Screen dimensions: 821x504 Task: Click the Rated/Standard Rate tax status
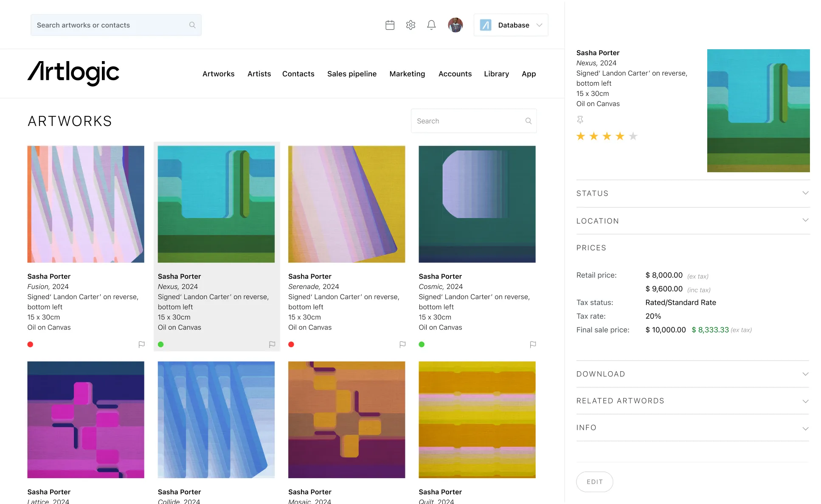680,302
